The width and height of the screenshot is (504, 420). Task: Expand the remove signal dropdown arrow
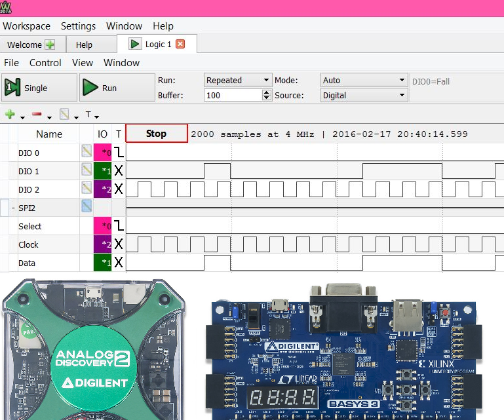pyautogui.click(x=49, y=117)
